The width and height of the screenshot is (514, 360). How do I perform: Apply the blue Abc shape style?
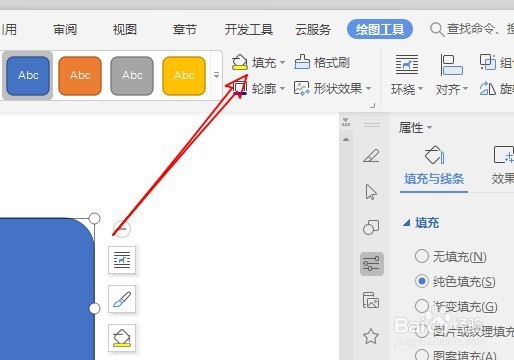click(28, 76)
